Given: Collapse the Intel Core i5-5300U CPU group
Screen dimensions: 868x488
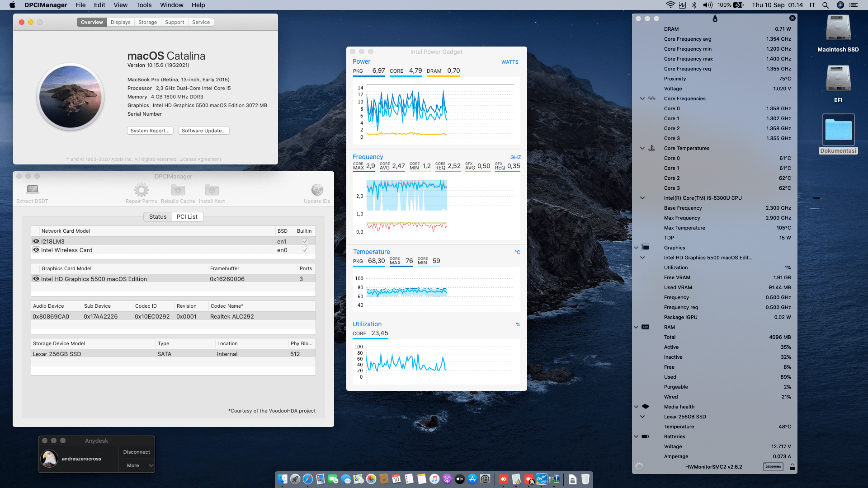Looking at the screenshot, I should tap(642, 198).
